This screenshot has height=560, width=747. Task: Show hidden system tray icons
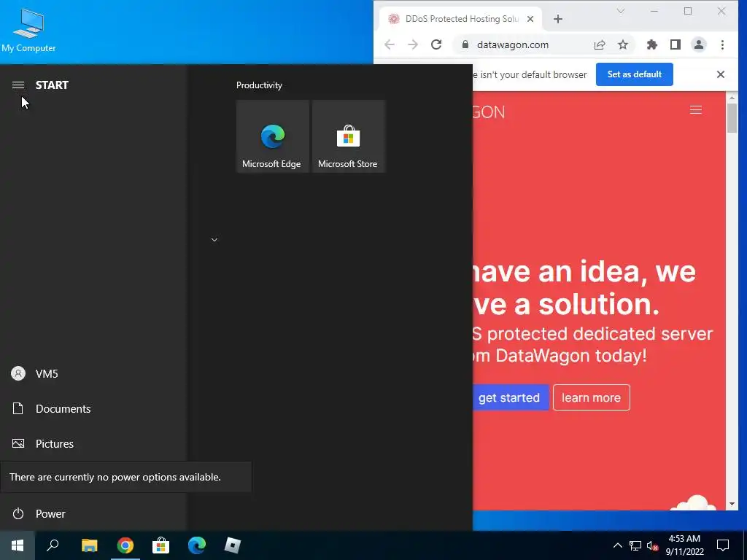617,545
